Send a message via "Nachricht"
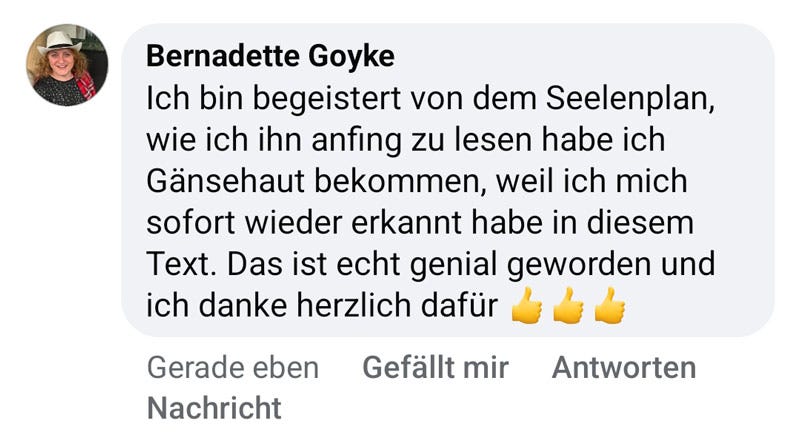Image resolution: width=800 pixels, height=442 pixels. click(x=214, y=408)
